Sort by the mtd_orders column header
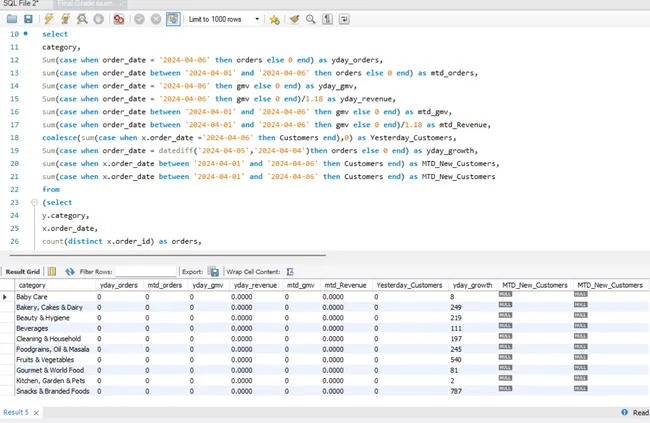This screenshot has width=650, height=423. (165, 285)
